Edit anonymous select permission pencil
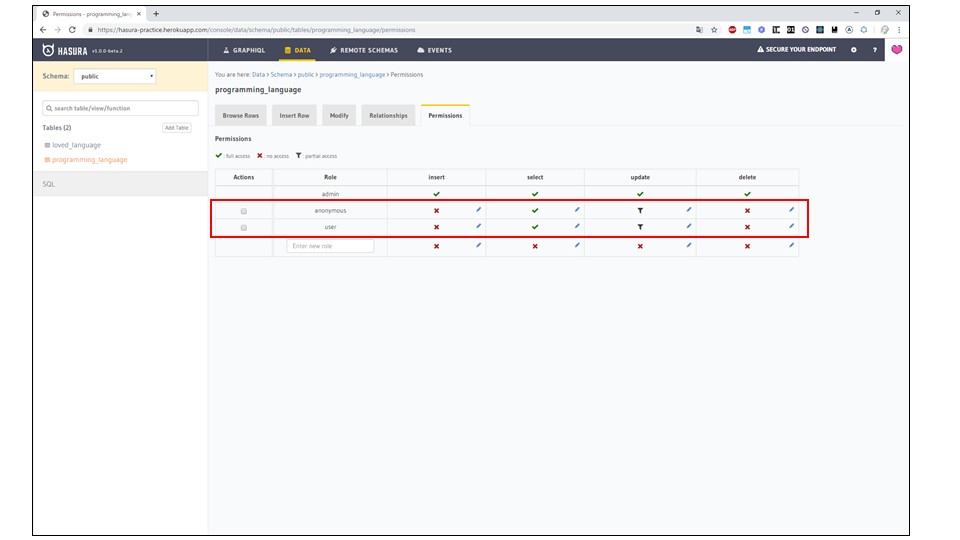This screenshot has width=960, height=540. tap(577, 209)
